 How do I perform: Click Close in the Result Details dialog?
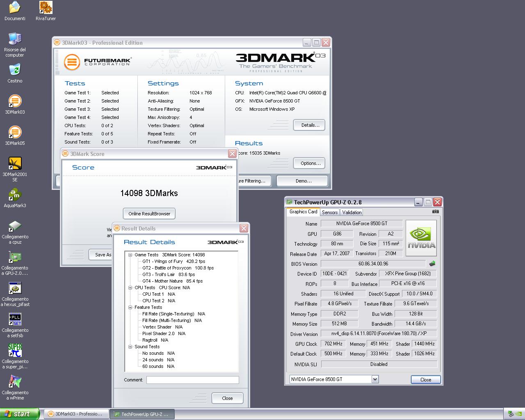[227, 398]
